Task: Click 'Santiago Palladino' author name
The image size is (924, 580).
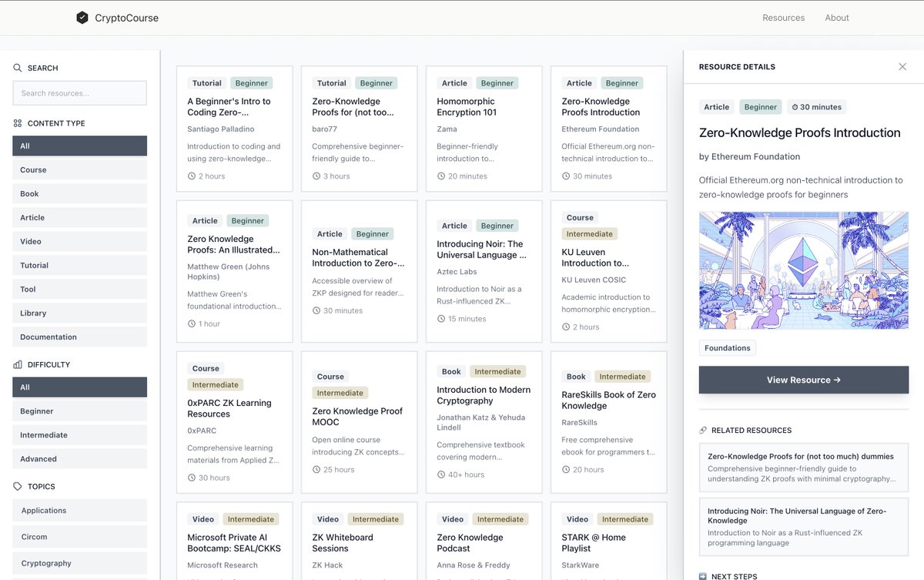Action: pyautogui.click(x=221, y=129)
